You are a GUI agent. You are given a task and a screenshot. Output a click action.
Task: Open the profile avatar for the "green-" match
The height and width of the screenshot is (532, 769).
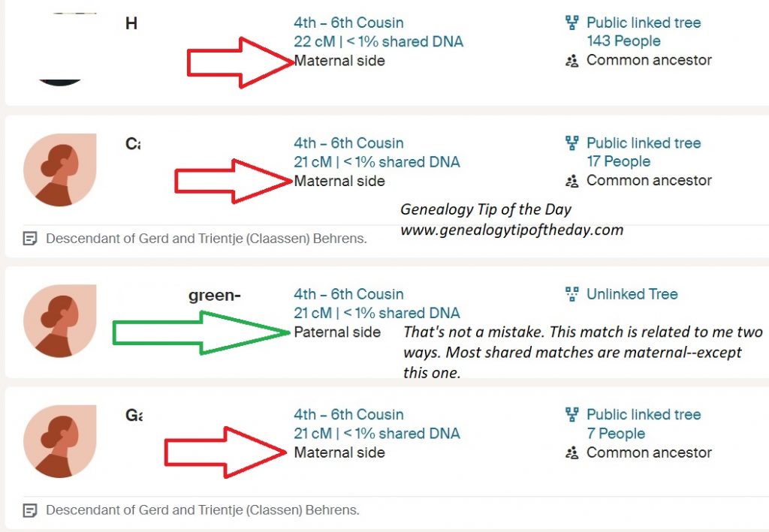click(60, 320)
